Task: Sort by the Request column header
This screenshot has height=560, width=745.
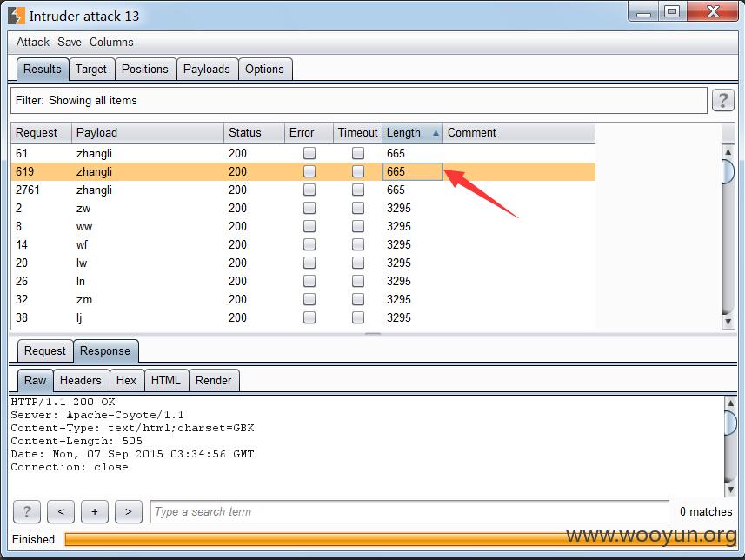Action: pyautogui.click(x=42, y=133)
